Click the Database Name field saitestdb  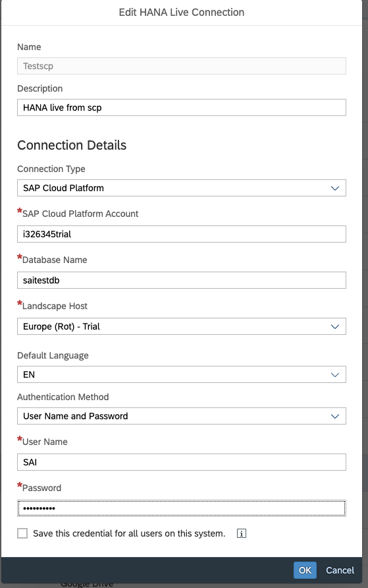[182, 280]
